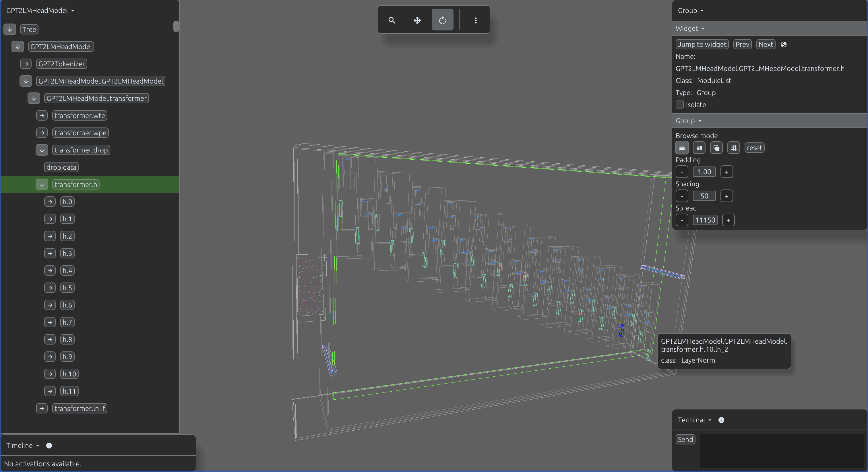Select the h.10 tree label
Screen dimensions: 868x472
[x=69, y=374]
